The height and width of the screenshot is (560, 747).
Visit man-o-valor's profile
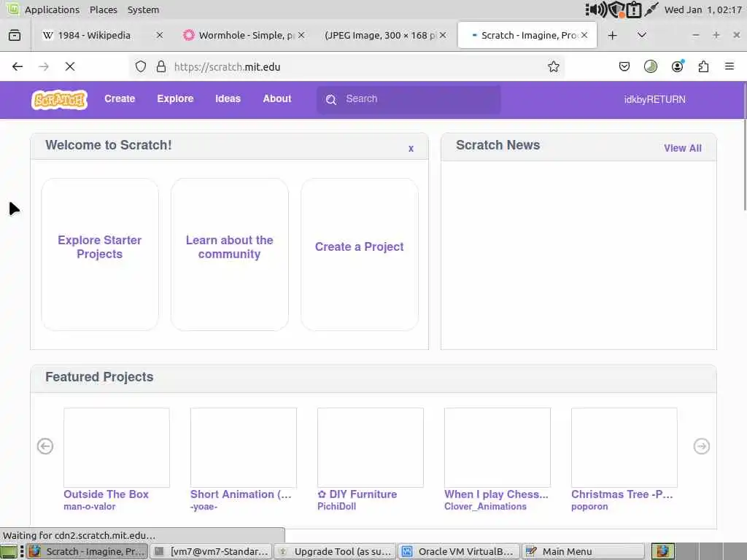coord(90,507)
